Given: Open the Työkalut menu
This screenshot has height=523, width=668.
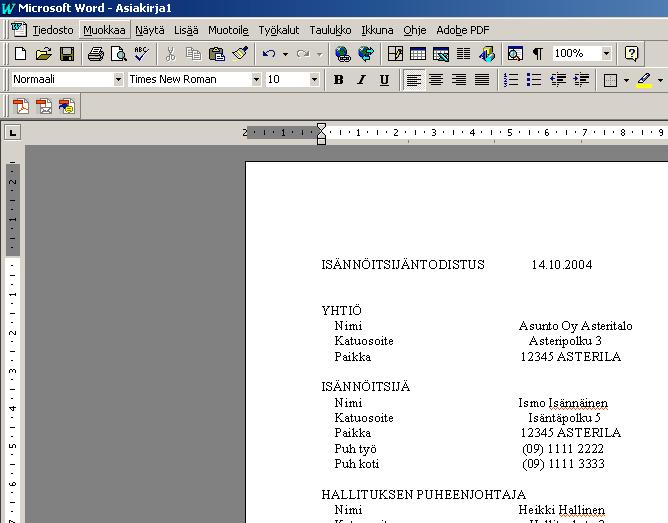Looking at the screenshot, I should tap(279, 30).
